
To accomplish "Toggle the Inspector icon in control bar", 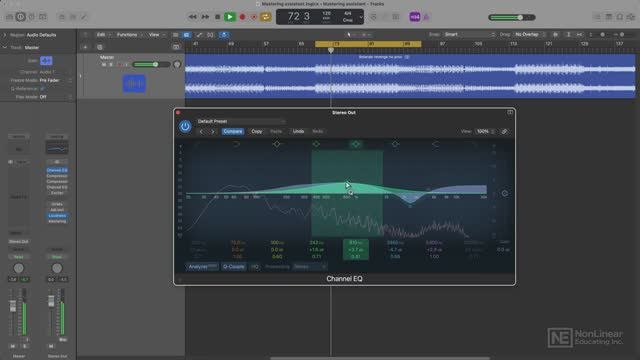I will [20, 17].
